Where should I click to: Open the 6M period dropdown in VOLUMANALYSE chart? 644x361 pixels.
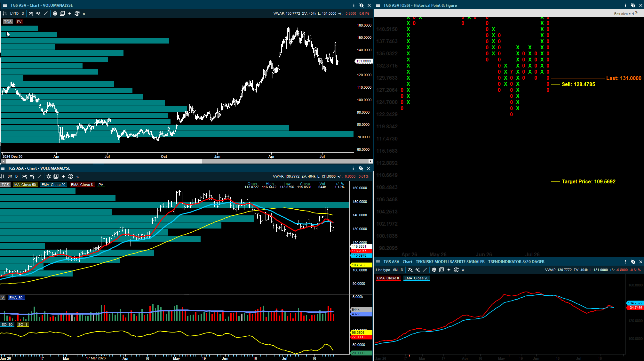pos(10,176)
